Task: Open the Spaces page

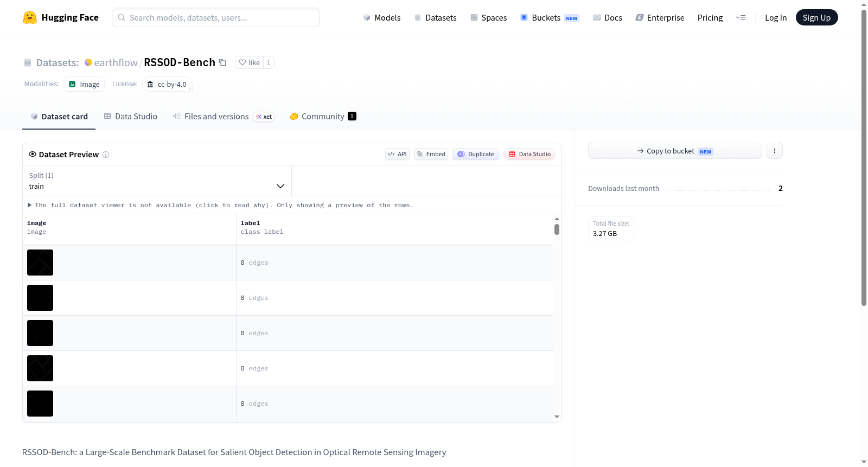Action: point(489,17)
